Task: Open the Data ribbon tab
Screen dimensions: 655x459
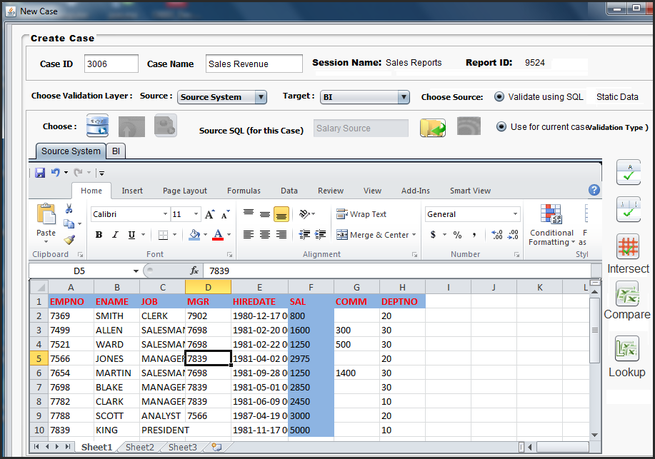Action: pyautogui.click(x=289, y=191)
